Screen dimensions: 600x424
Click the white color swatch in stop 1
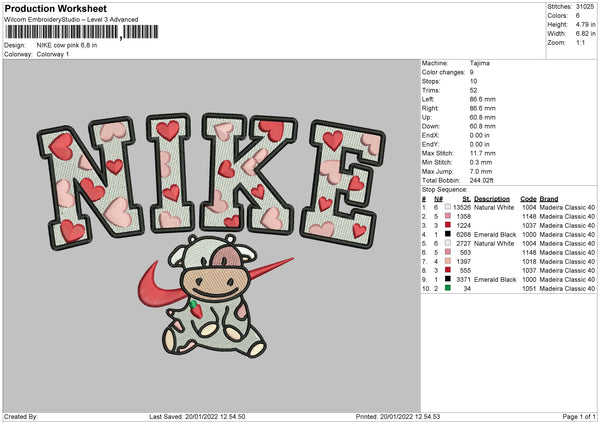448,207
